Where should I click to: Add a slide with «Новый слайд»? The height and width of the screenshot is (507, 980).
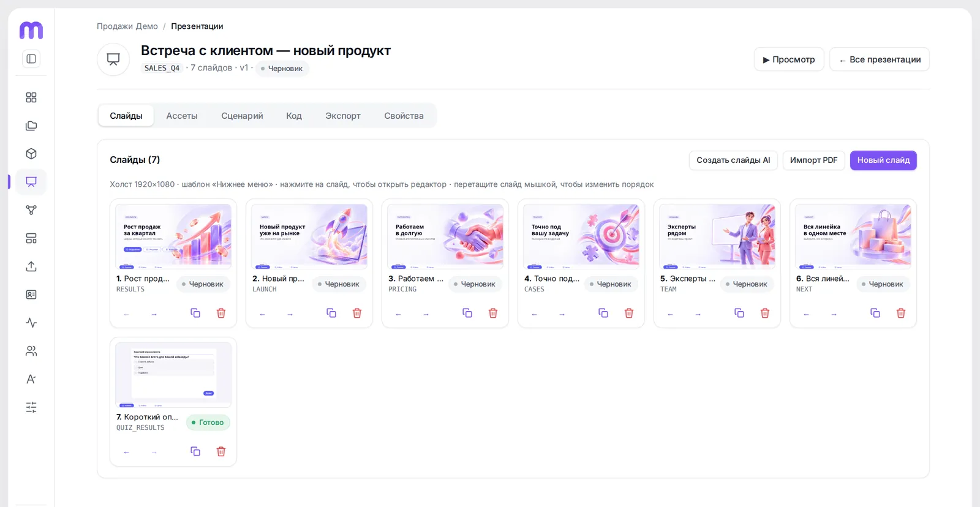[883, 160]
